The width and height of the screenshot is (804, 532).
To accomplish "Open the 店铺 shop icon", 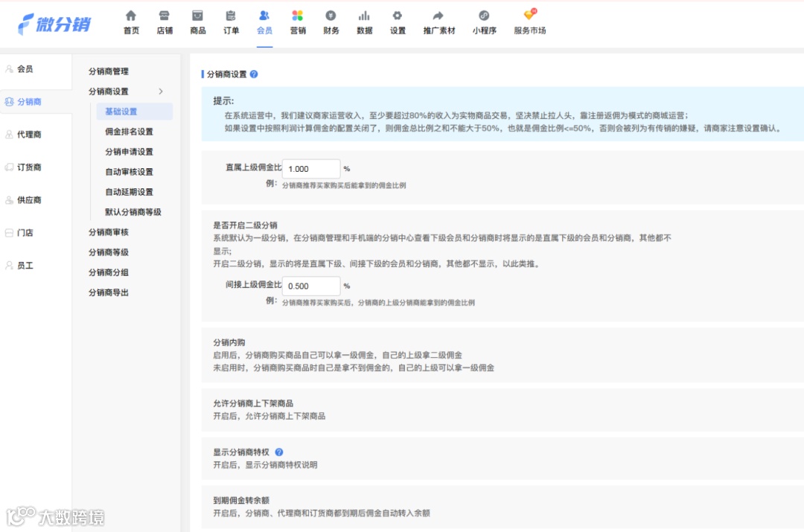I will (x=164, y=16).
